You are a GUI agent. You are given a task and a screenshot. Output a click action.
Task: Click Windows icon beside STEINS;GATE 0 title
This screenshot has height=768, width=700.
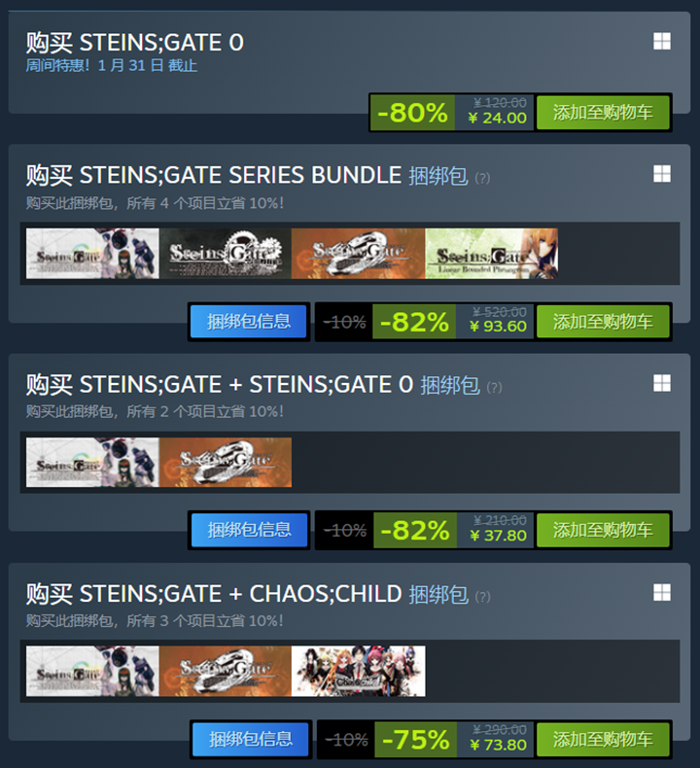coord(662,42)
